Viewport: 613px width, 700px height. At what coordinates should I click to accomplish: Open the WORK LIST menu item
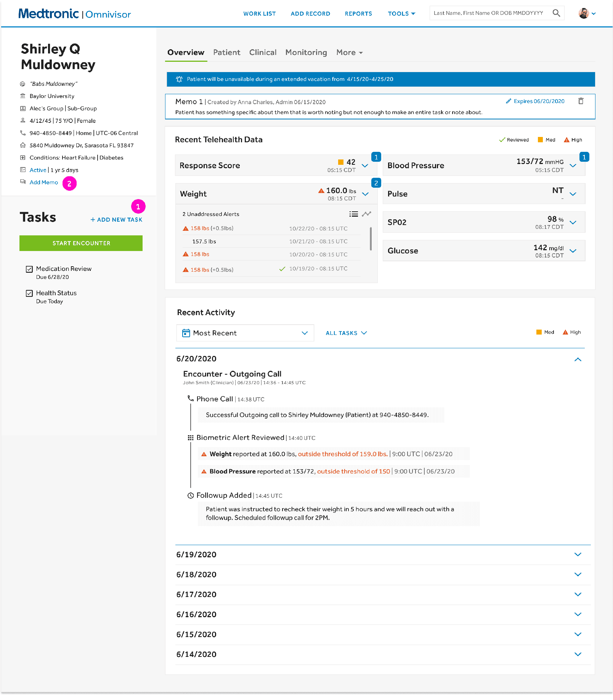[260, 14]
